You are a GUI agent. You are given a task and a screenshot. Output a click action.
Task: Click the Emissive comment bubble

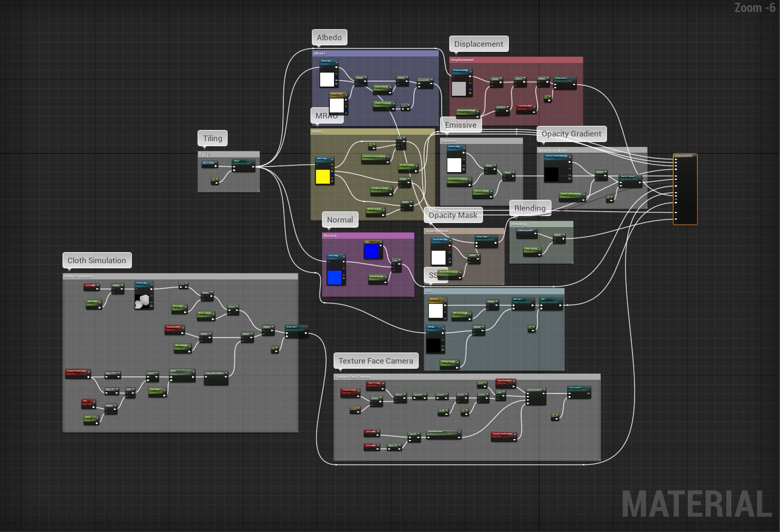click(x=461, y=125)
